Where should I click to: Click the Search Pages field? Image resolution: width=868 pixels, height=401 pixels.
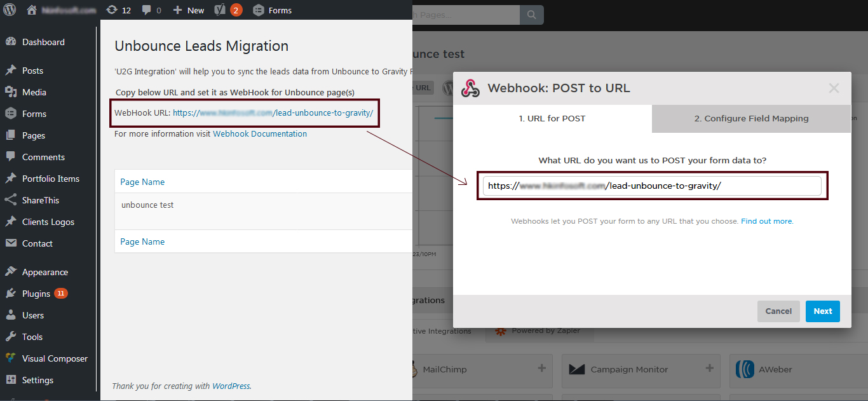pyautogui.click(x=466, y=15)
